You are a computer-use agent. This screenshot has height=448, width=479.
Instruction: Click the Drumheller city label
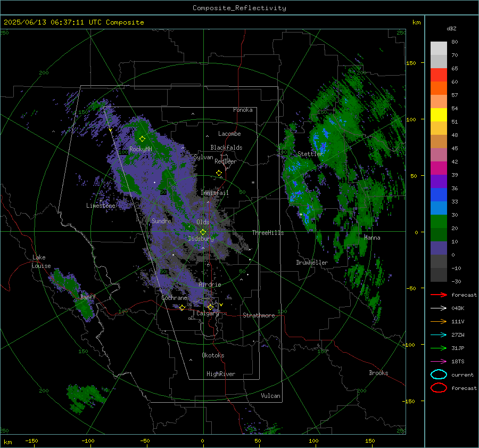click(x=312, y=263)
